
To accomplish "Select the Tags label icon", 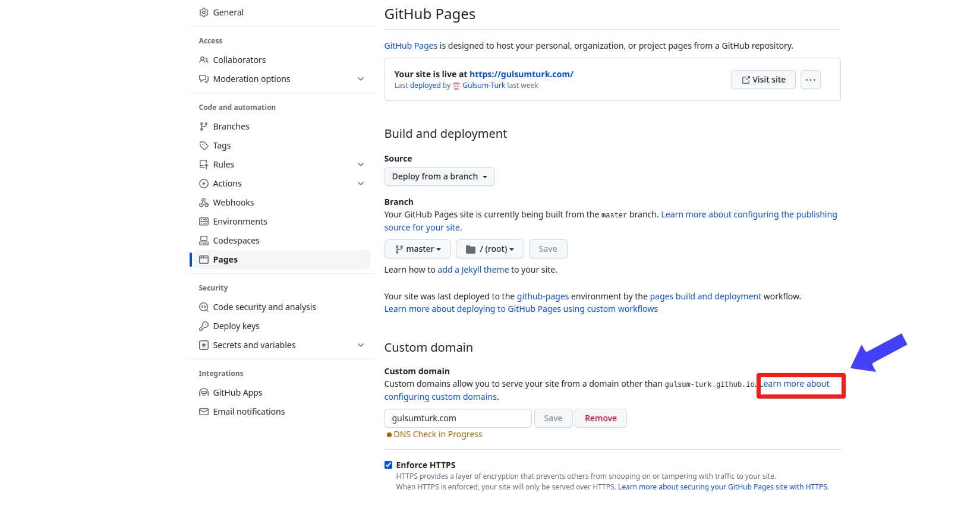I will [204, 146].
